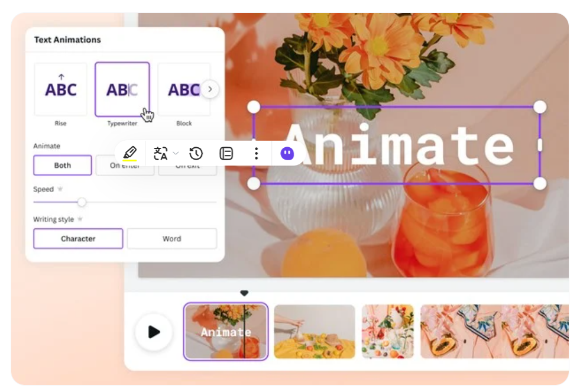Select the Block text animation
This screenshot has height=392, width=580.
(184, 89)
